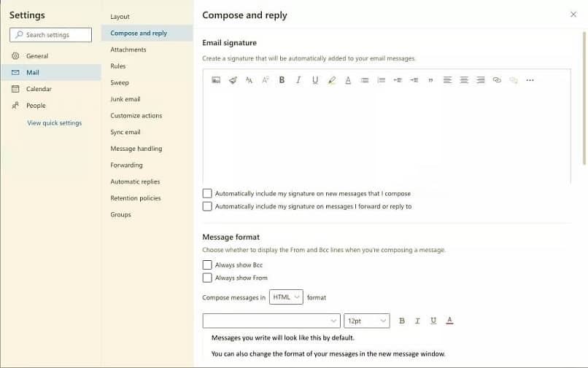Enable signature on forwards and replies
This screenshot has width=588, height=368.
click(x=208, y=206)
